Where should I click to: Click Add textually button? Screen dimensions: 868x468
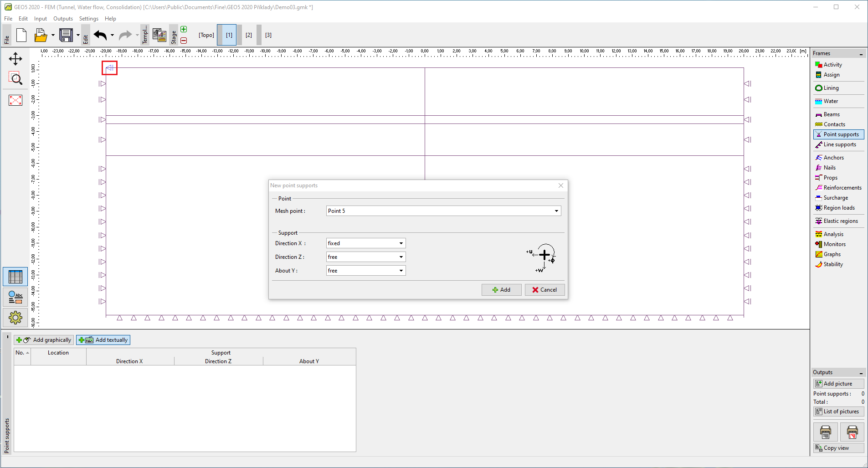tap(103, 340)
